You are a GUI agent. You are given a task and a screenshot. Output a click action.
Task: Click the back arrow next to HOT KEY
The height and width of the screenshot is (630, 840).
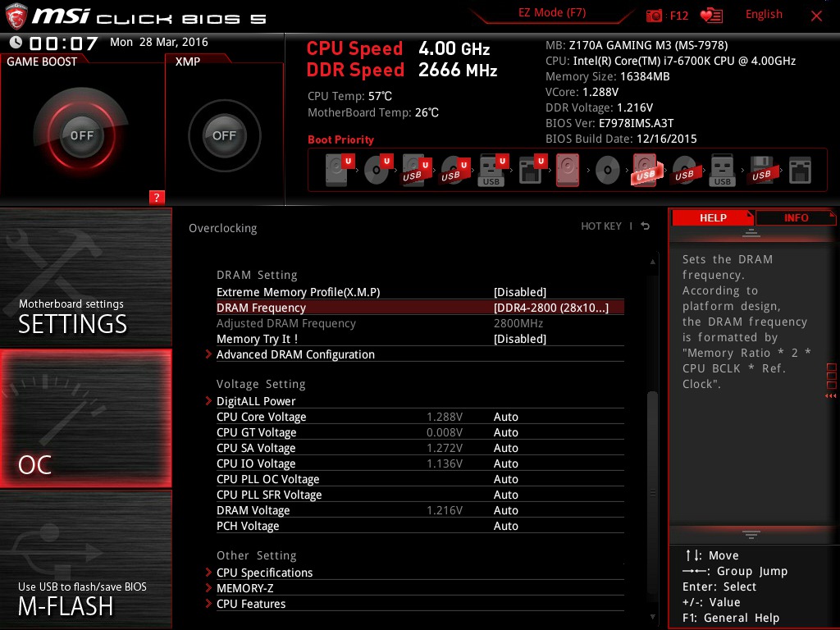tap(645, 226)
